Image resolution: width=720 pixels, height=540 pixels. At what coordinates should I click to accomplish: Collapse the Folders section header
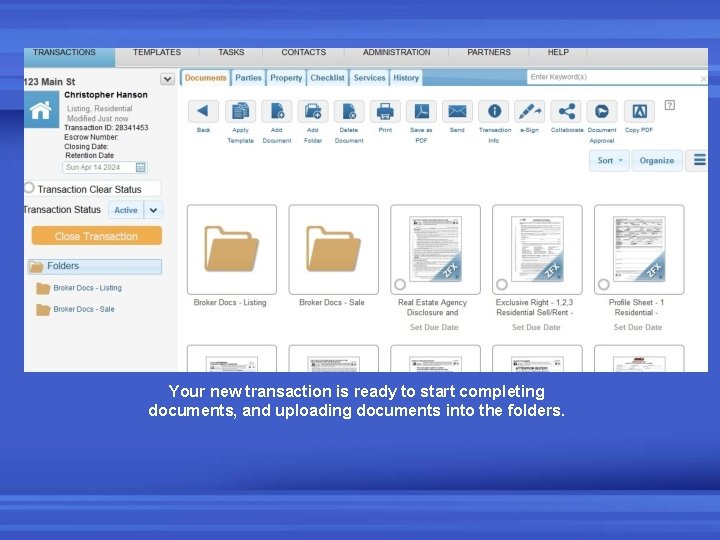click(95, 266)
